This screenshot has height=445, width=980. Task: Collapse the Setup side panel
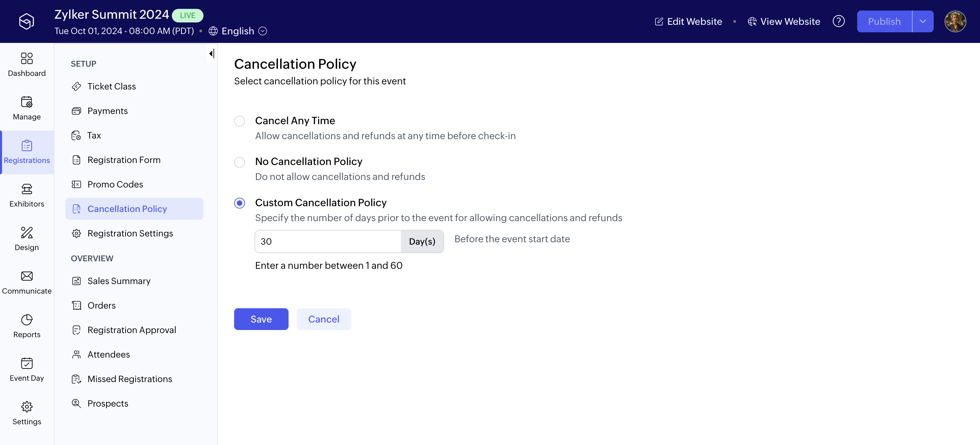pyautogui.click(x=212, y=54)
